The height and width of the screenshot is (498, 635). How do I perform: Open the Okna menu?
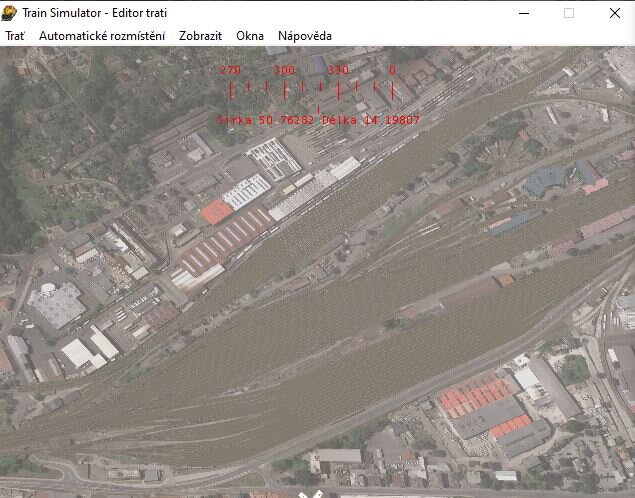click(250, 36)
